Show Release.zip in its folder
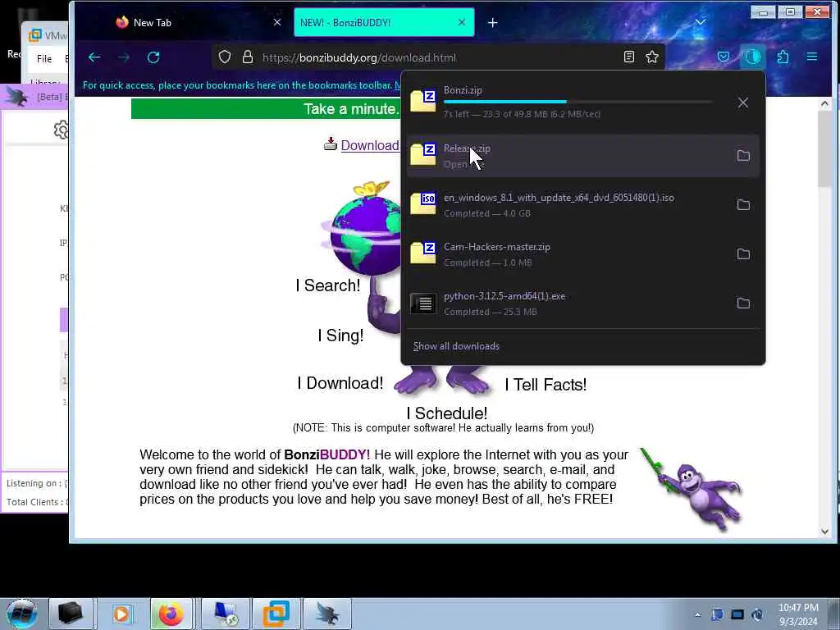 (x=743, y=155)
